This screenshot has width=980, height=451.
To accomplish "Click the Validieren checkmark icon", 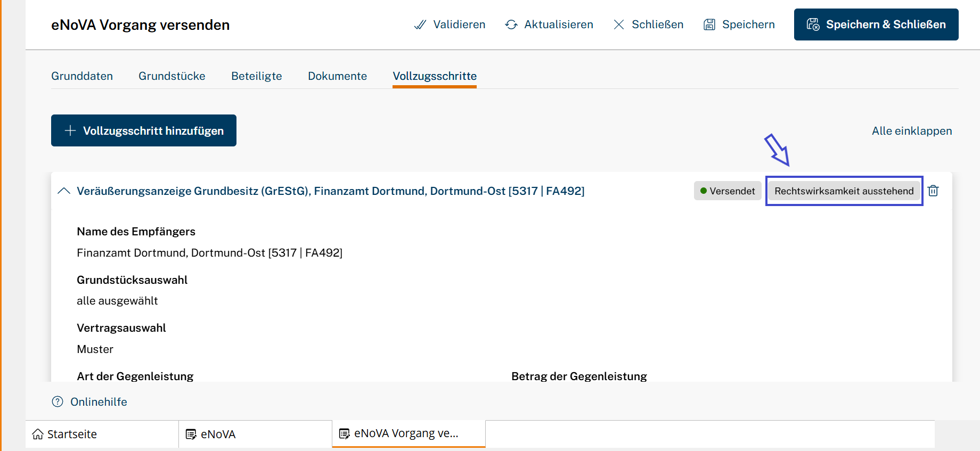I will click(x=420, y=24).
